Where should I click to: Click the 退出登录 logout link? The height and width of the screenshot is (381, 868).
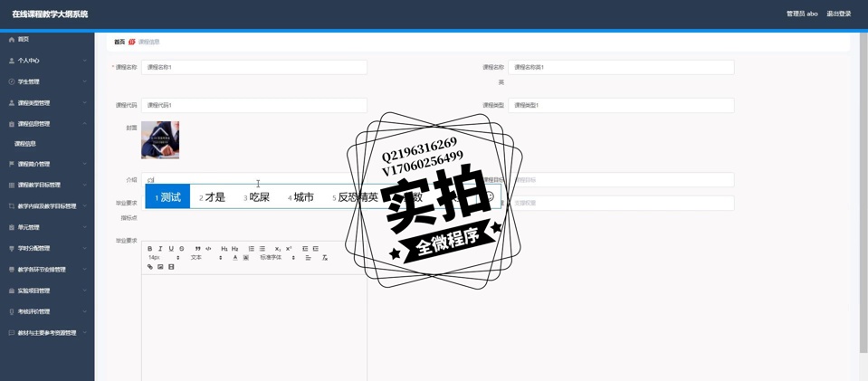838,14
